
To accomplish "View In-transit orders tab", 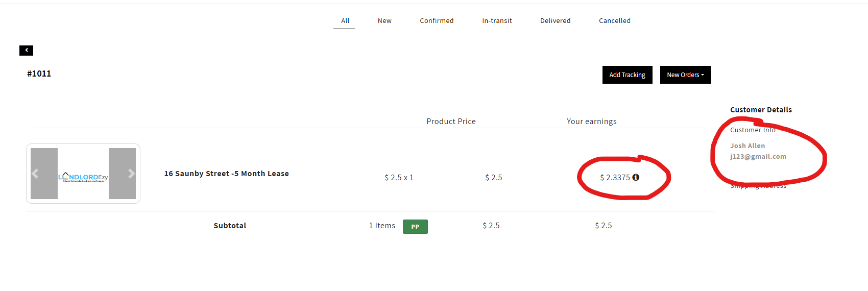I will pyautogui.click(x=497, y=21).
